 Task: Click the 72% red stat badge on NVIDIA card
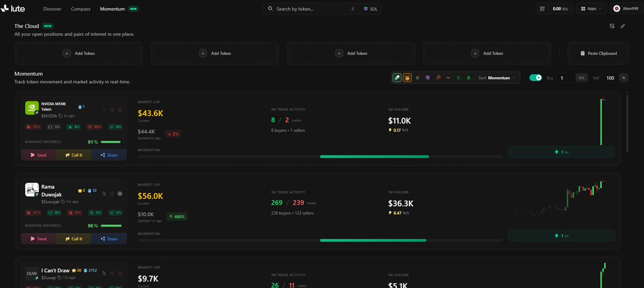(x=33, y=127)
